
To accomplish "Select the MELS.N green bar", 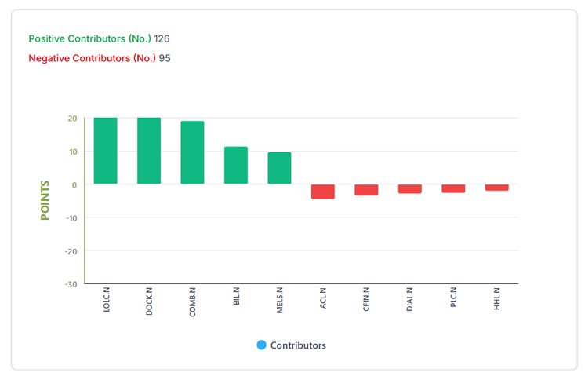I will point(279,168).
